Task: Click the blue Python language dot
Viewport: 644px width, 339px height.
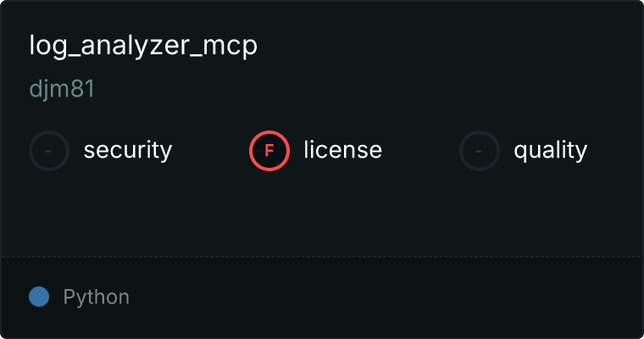Action: tap(39, 297)
